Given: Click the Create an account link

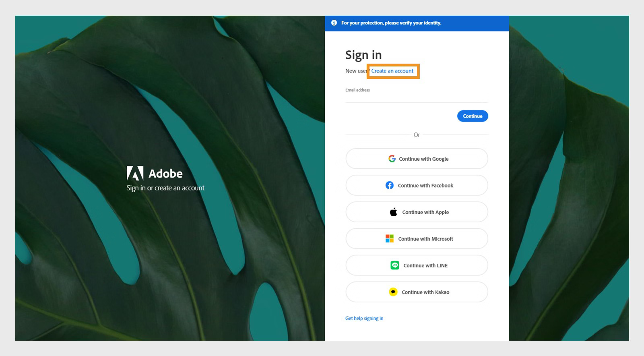Looking at the screenshot, I should tap(392, 71).
